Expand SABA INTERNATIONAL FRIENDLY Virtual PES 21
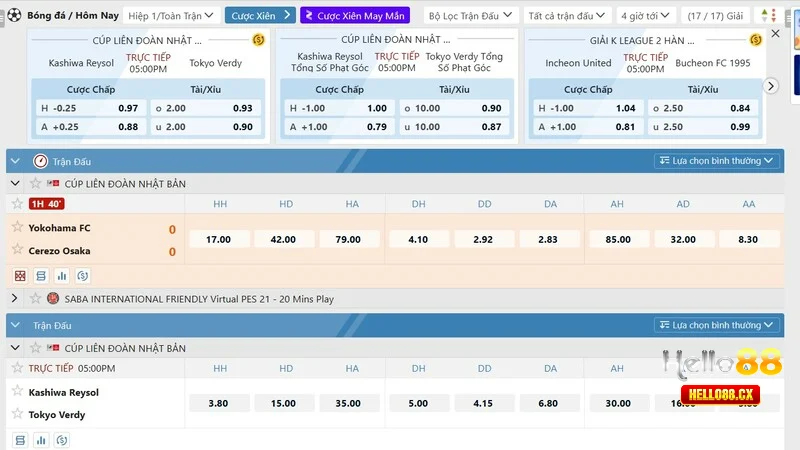This screenshot has height=450, width=800. (14, 298)
